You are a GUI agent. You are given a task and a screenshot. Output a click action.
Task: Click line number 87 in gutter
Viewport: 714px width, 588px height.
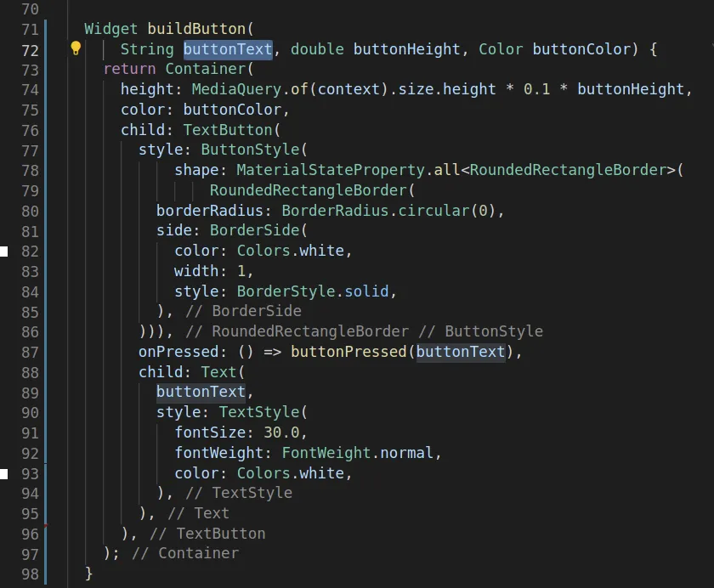[x=30, y=353]
